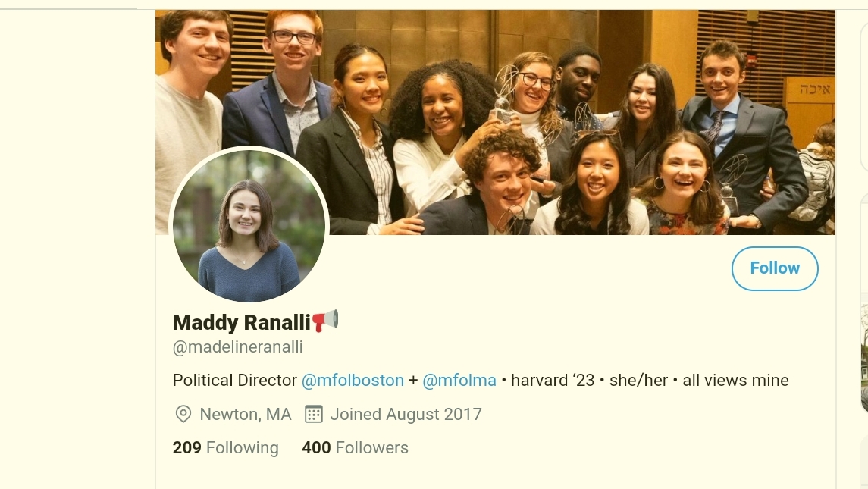
Task: Click the 'all views mine' bio text
Action: (735, 381)
